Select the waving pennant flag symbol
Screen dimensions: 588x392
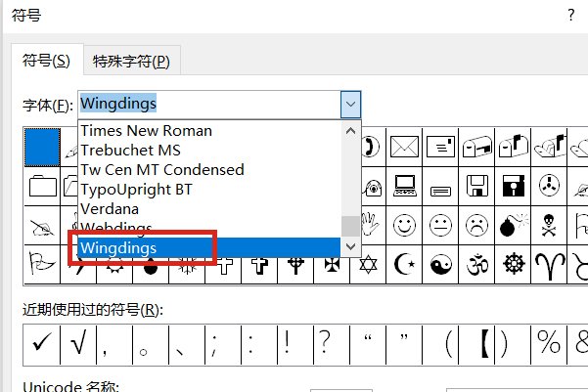click(x=42, y=265)
